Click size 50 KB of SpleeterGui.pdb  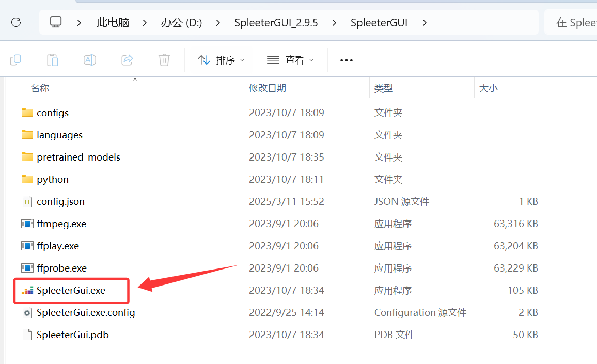[525, 335]
